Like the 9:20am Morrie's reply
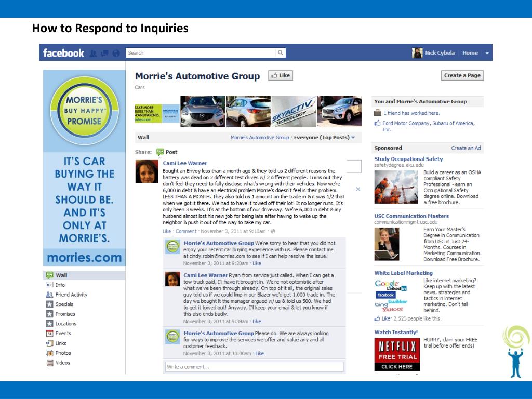Viewport: 532px width, 399px height. (257, 263)
